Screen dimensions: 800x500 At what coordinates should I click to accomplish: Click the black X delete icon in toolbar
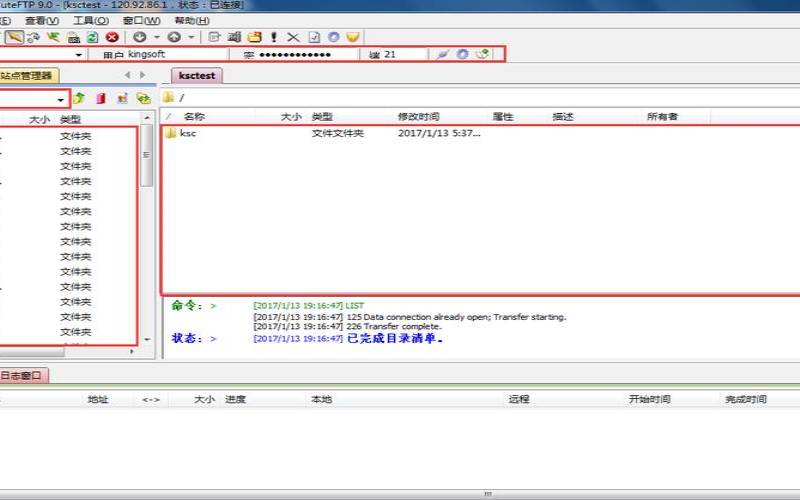[293, 37]
